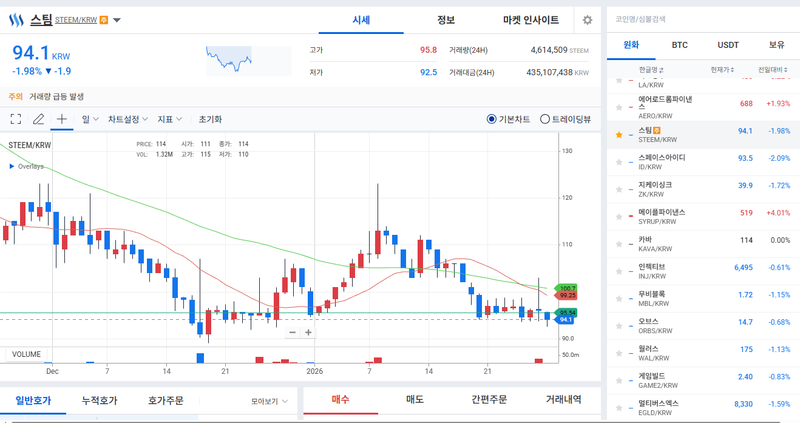This screenshot has height=423, width=800.
Task: Select the 기본차트 radio option
Action: 491,119
